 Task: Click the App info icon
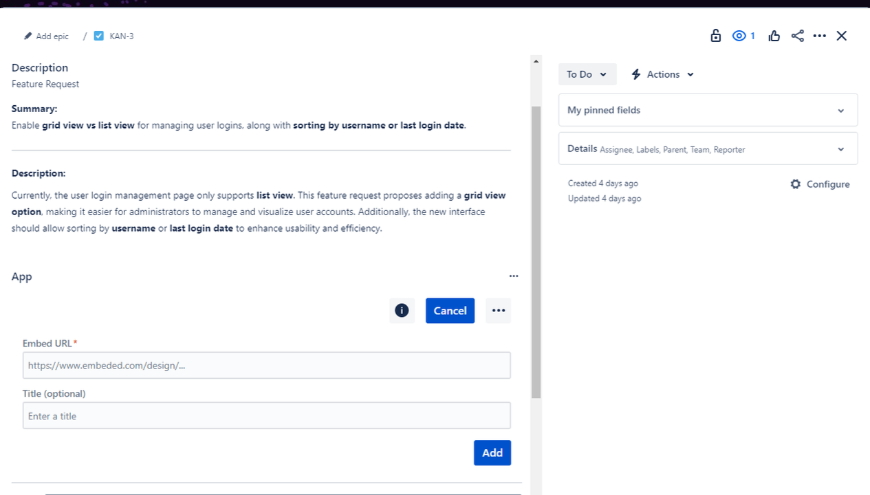(402, 311)
